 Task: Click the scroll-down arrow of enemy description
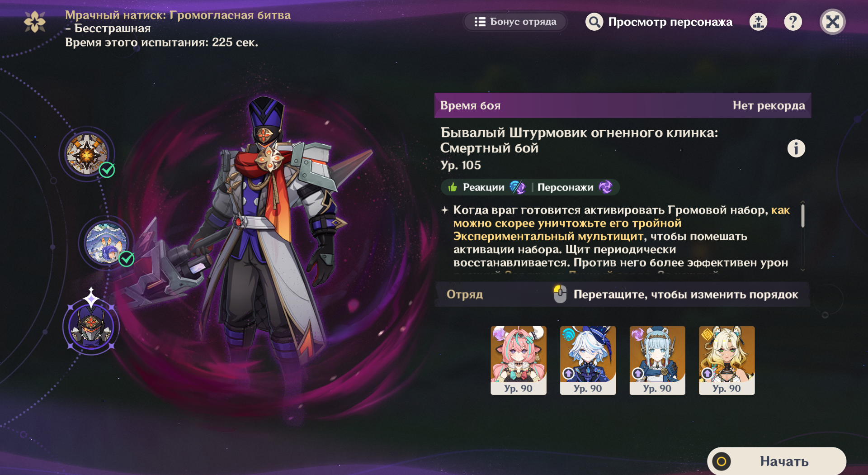coord(802,270)
